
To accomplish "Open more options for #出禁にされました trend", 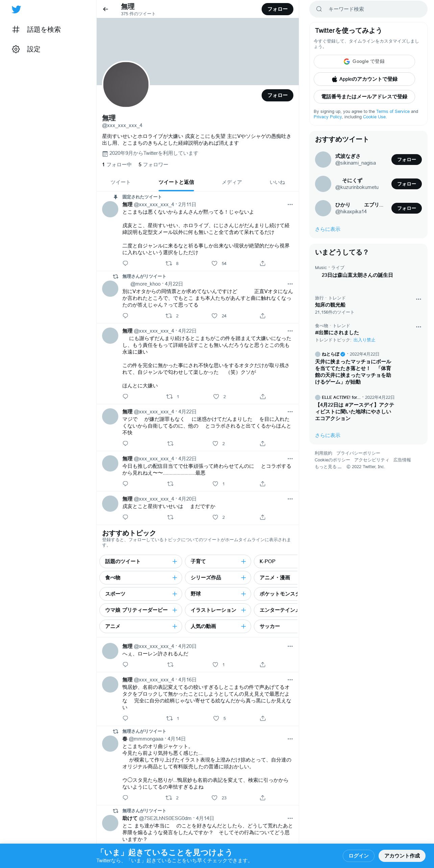I will 418,327.
